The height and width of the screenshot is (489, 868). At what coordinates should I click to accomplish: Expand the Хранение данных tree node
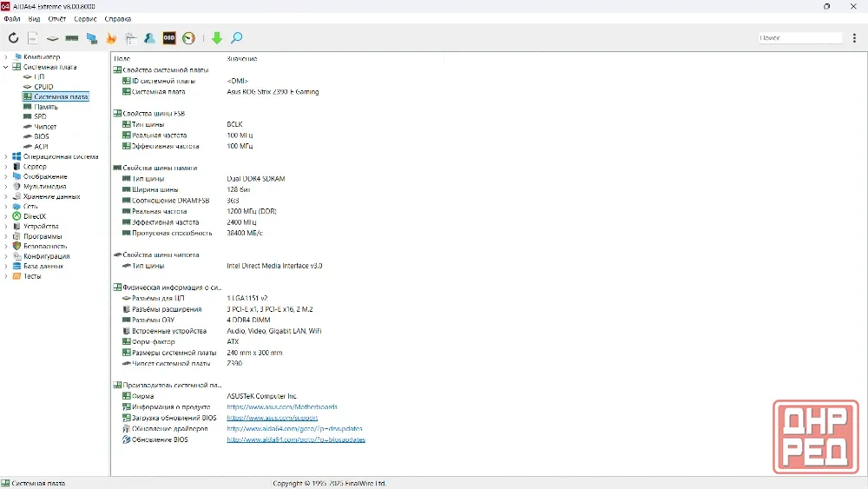click(x=6, y=196)
